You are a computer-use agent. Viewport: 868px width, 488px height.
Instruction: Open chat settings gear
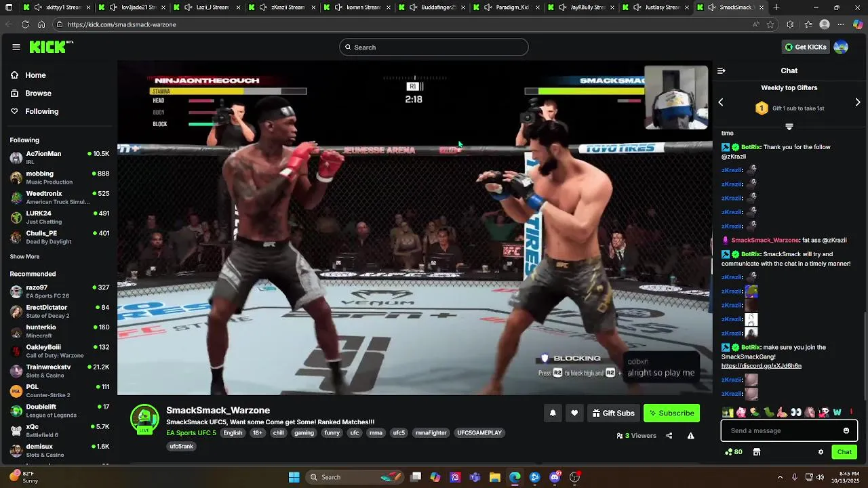tap(821, 452)
